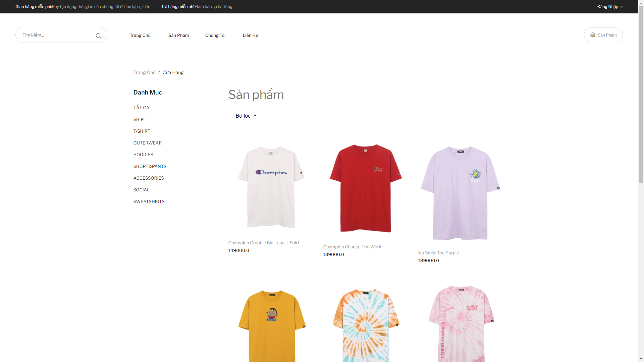Expand the Bộ lọc filter dropdown
This screenshot has width=644, height=362.
246,116
